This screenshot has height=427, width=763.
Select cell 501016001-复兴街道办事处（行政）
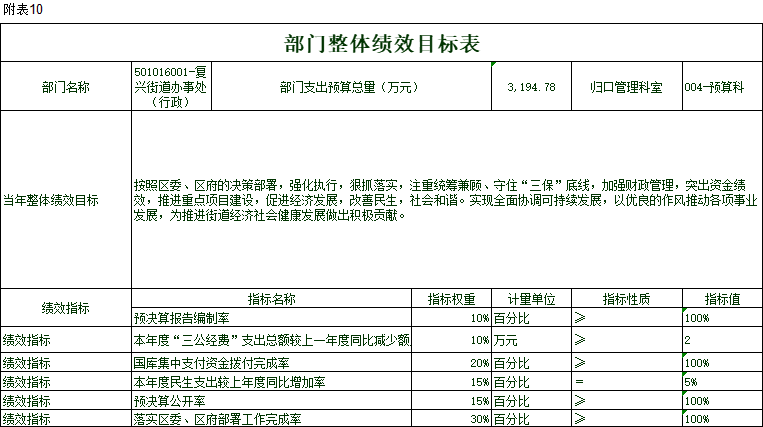(x=171, y=87)
